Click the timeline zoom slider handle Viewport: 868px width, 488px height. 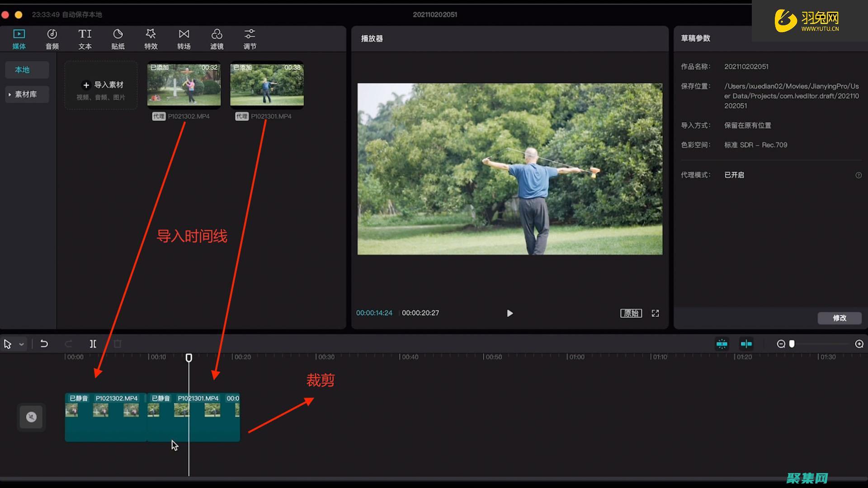tap(792, 344)
